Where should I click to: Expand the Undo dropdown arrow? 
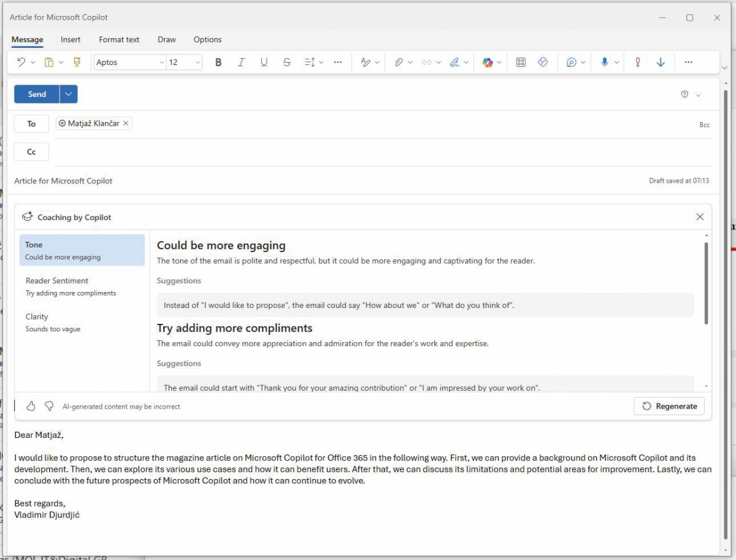click(x=33, y=62)
